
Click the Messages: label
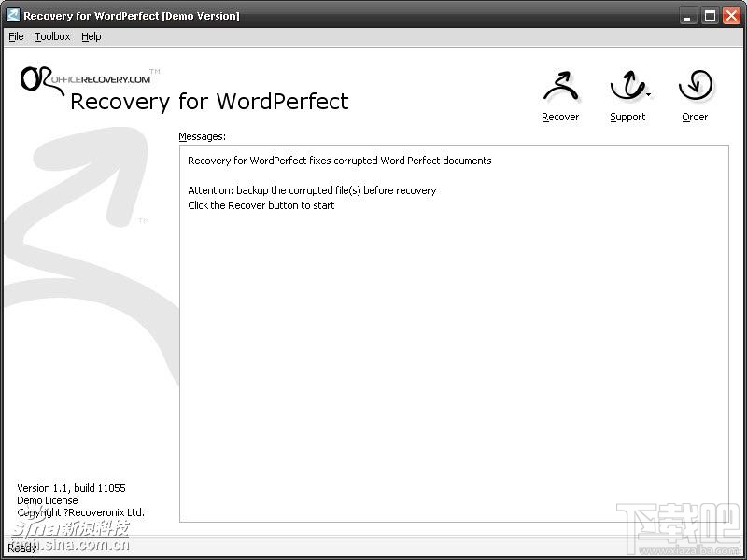(x=202, y=136)
